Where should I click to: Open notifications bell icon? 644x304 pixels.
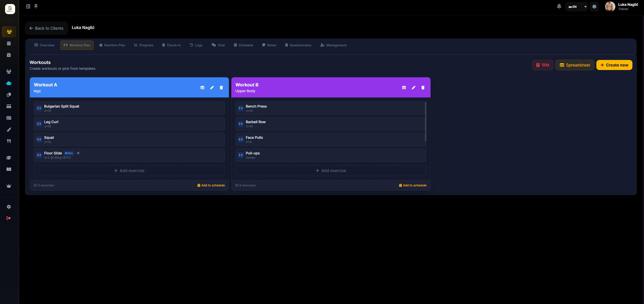click(559, 7)
